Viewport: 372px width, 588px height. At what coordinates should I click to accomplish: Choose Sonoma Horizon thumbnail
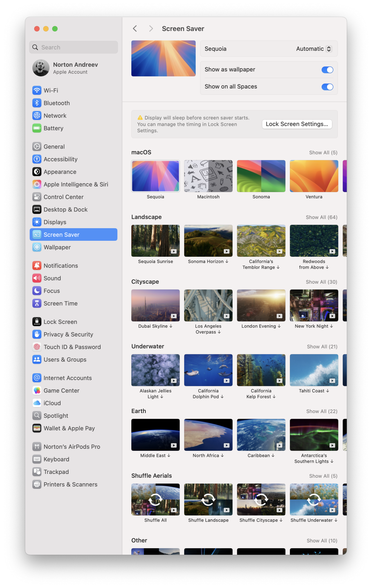tap(208, 241)
